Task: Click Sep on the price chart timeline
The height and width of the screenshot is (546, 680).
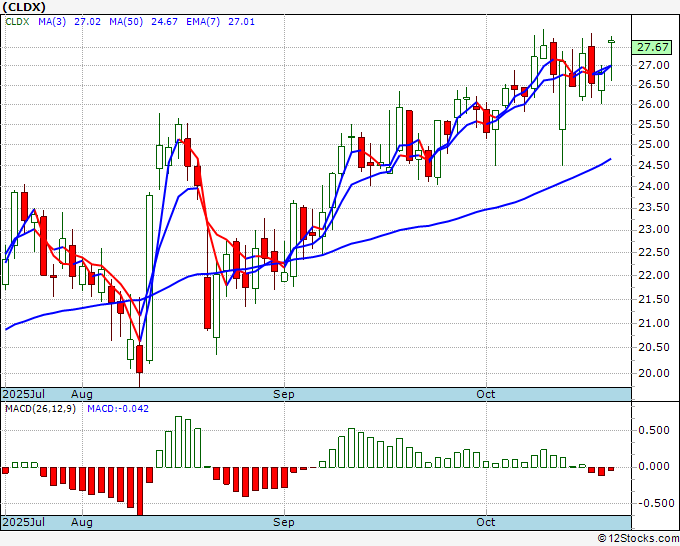Action: click(x=284, y=394)
